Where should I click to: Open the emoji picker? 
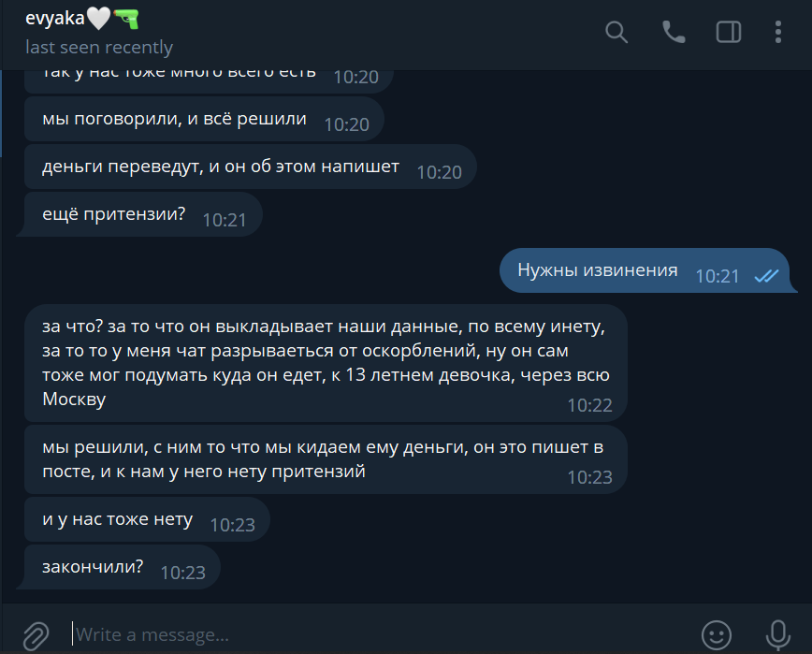tap(717, 635)
